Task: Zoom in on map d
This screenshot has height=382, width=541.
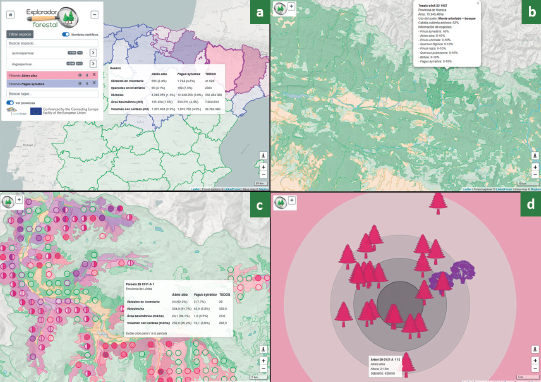Action: 535,361
